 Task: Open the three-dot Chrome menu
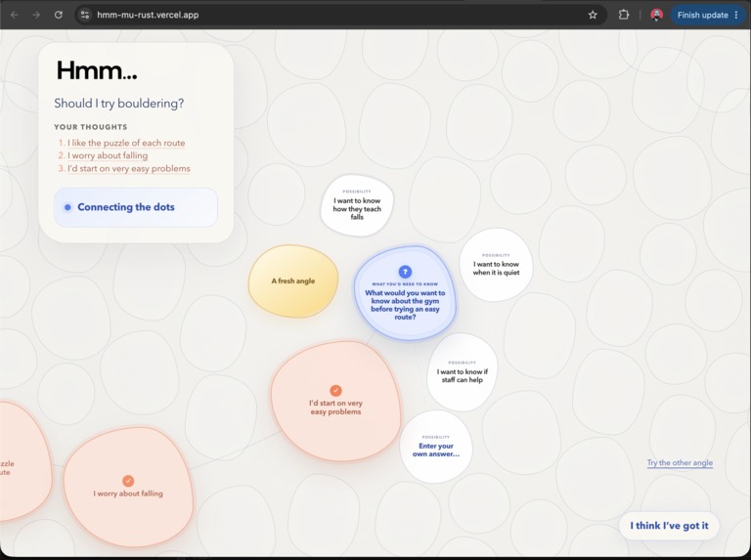pyautogui.click(x=736, y=15)
